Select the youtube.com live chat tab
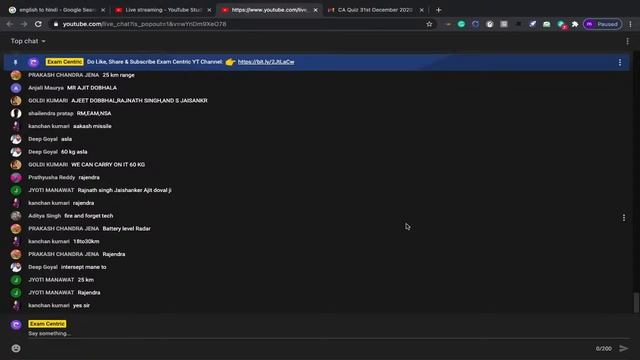The width and height of the screenshot is (640, 360). click(x=269, y=10)
